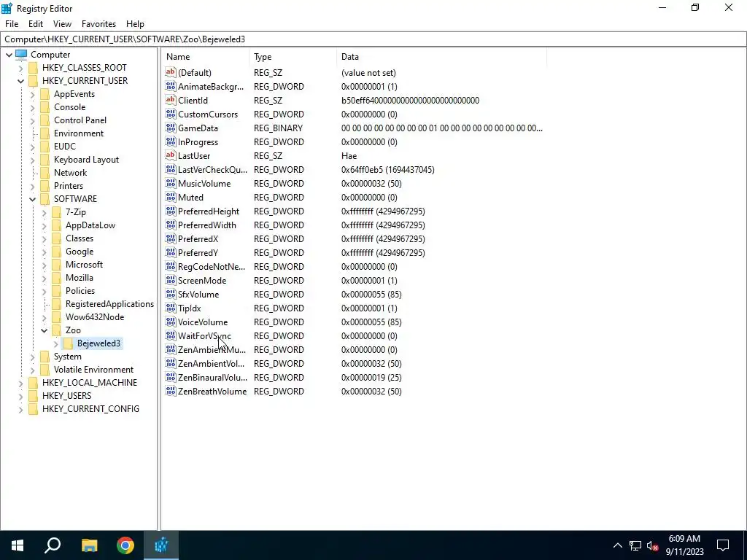The width and height of the screenshot is (747, 560).
Task: Show hidden tray icons
Action: point(617,545)
